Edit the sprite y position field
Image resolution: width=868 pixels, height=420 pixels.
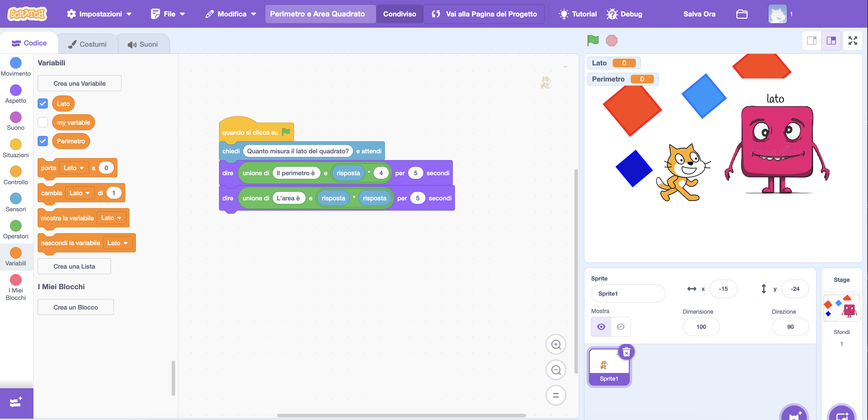(x=795, y=289)
